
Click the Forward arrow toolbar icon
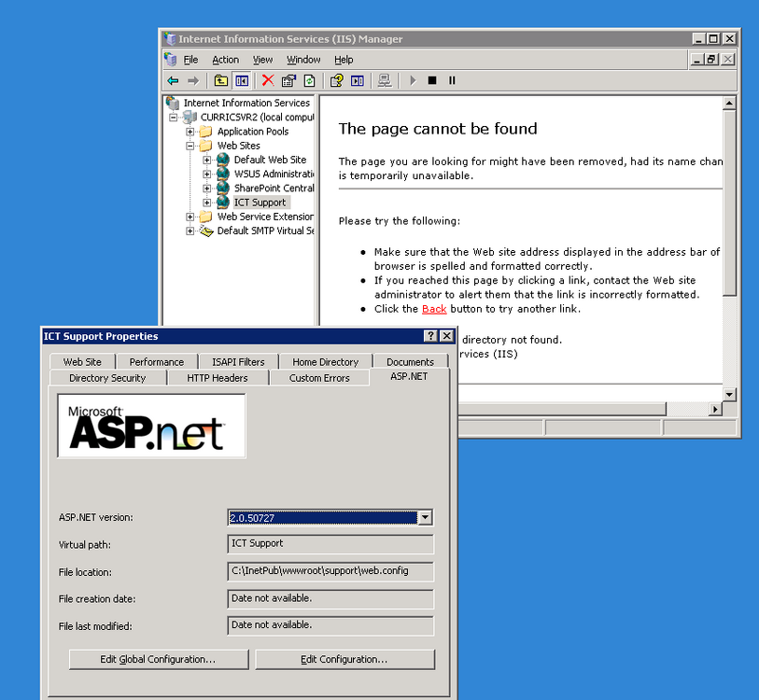pyautogui.click(x=193, y=81)
